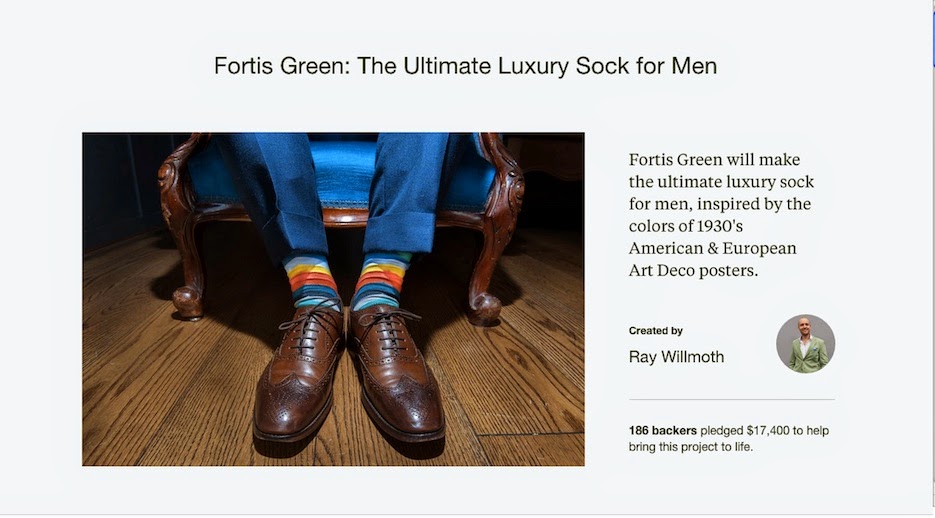Click 'bring this project to life' text
Image resolution: width=935 pixels, height=518 pixels.
[690, 447]
